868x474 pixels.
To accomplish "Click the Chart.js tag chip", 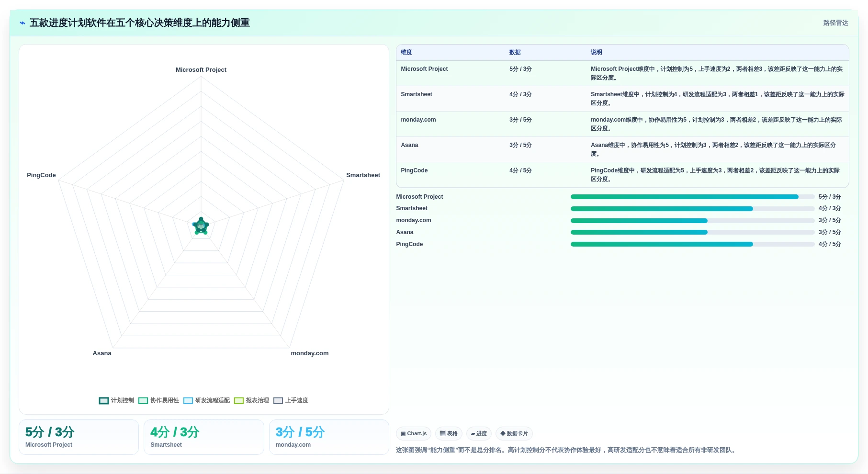I will pyautogui.click(x=414, y=434).
